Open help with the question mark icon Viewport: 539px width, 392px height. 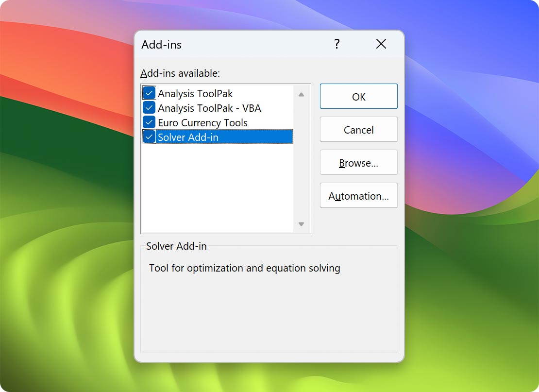point(337,44)
